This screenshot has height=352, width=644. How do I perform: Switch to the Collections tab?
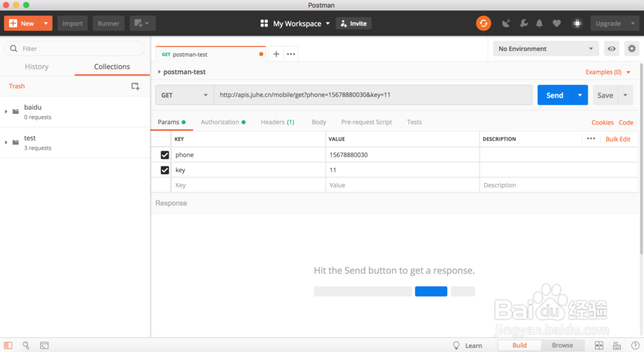(x=111, y=66)
